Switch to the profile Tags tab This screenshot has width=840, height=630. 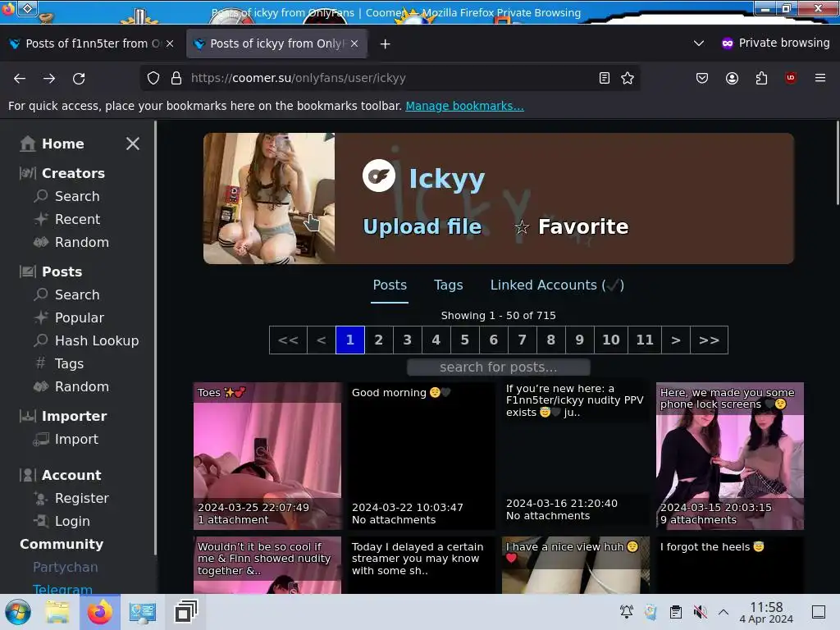pos(449,285)
